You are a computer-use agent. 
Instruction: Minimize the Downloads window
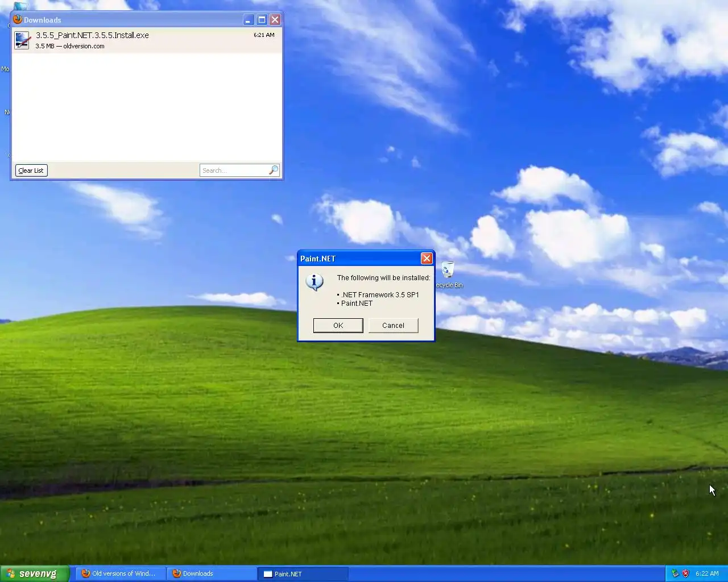pyautogui.click(x=249, y=20)
